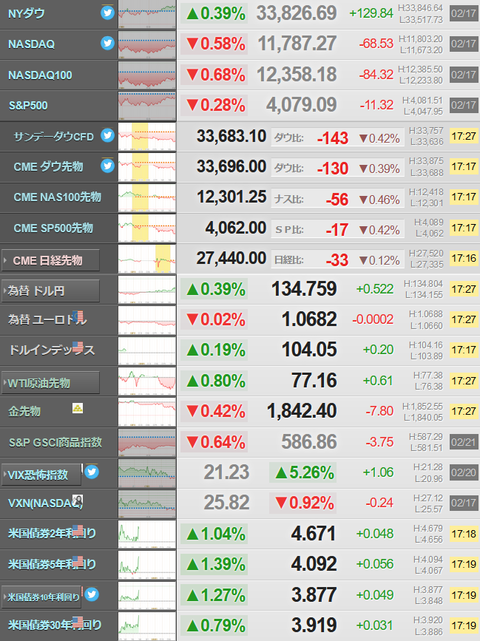Click the NYダウ mini chart thumbnail
The height and width of the screenshot is (641, 480).
[147, 14]
